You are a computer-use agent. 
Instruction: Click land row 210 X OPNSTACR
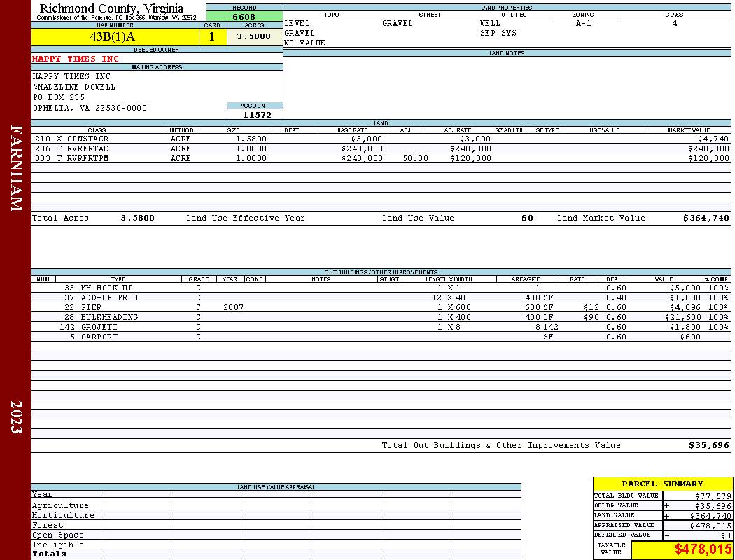tap(381, 139)
